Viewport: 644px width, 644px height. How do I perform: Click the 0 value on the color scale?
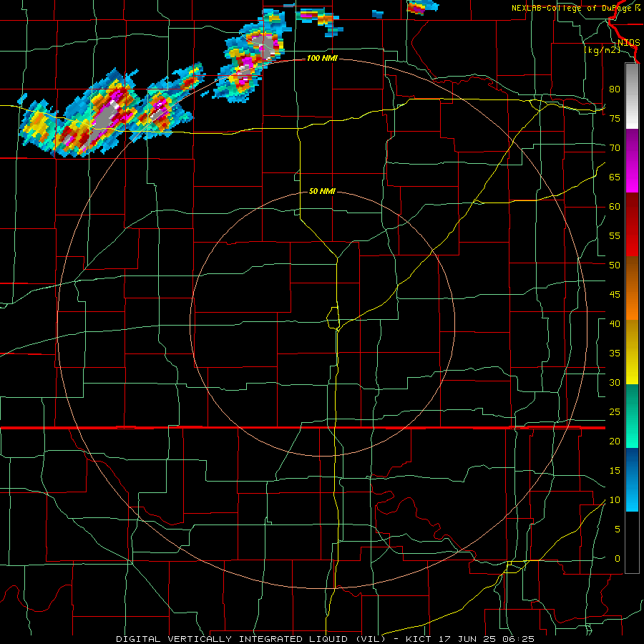(x=618, y=559)
